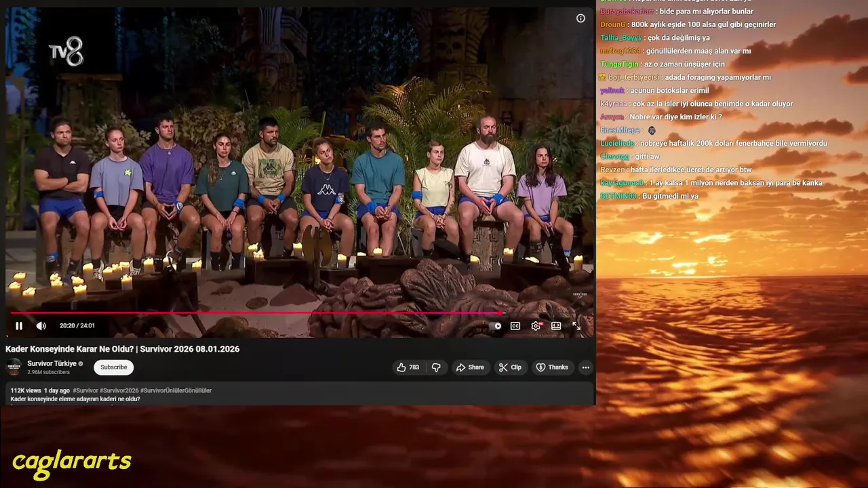The height and width of the screenshot is (488, 868).
Task: Click chat message 'Nobre var diye kim izler ki ?'
Action: tap(675, 117)
